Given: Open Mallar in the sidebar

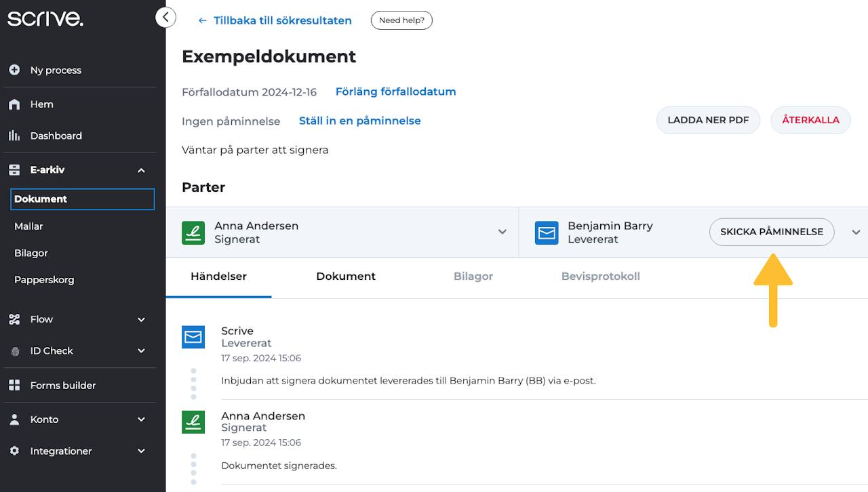Looking at the screenshot, I should point(28,226).
